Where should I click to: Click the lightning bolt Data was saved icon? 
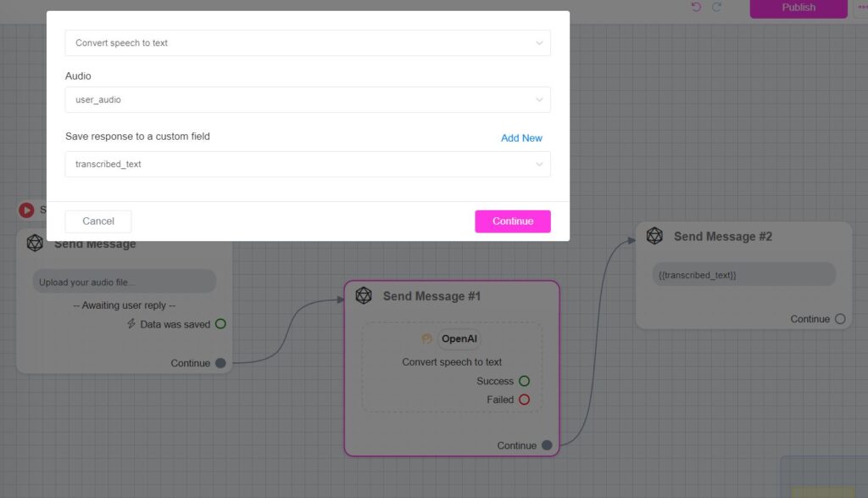[131, 323]
